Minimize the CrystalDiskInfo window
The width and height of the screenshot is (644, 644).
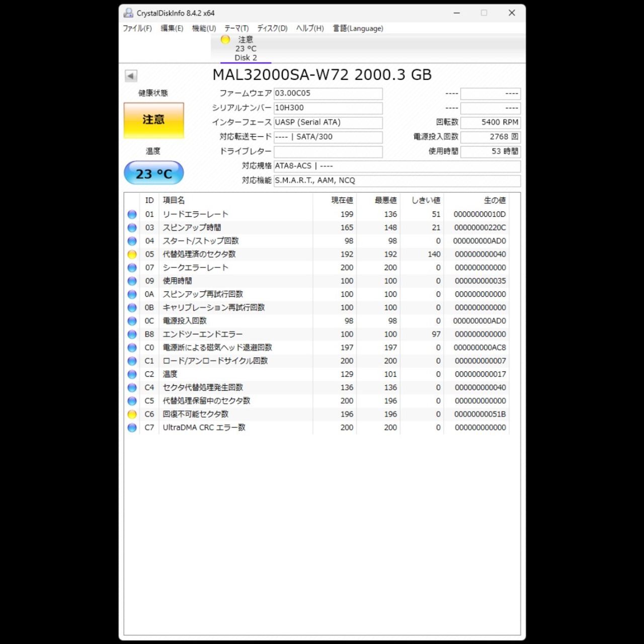tap(457, 13)
